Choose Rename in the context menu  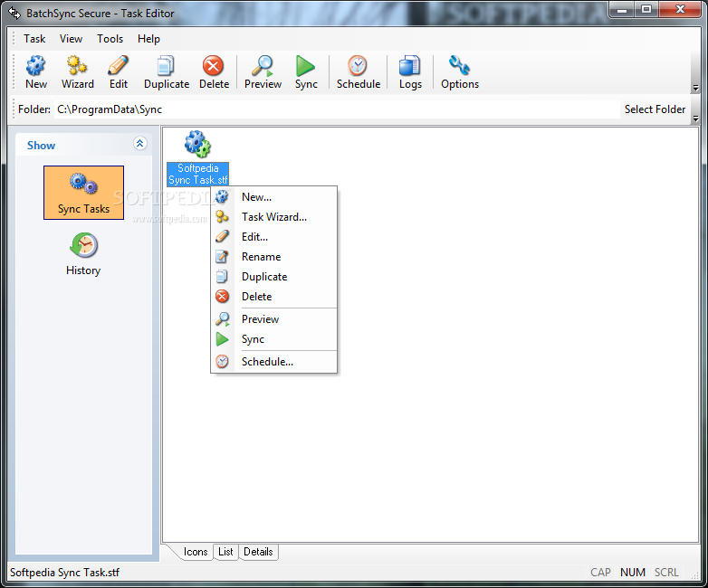[273, 256]
